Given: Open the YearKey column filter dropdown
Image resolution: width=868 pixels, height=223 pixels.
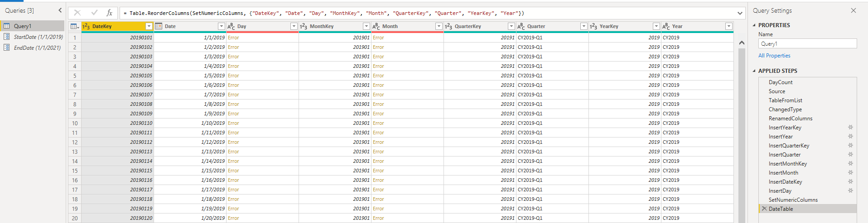Looking at the screenshot, I should click(x=656, y=26).
